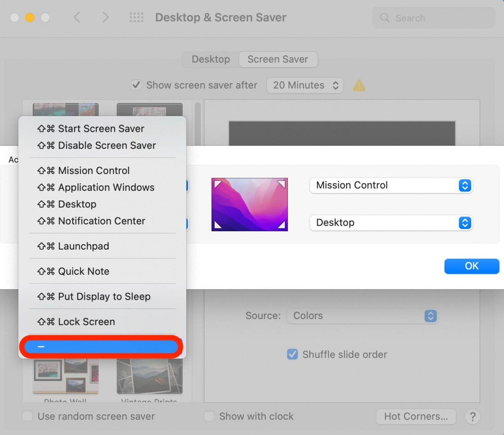Viewport: 504px width, 435px height.
Task: Open the 20 Minutes duration dropdown
Action: (x=305, y=85)
